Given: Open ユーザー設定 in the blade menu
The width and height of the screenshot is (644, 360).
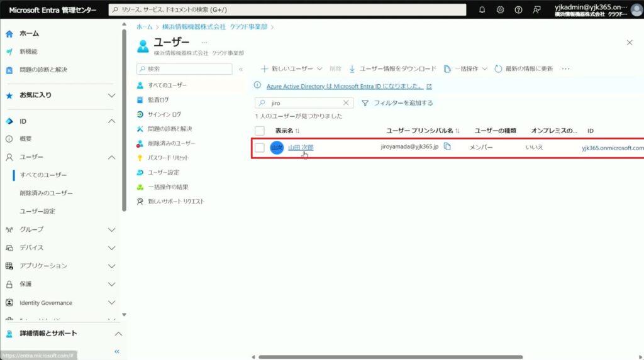Looking at the screenshot, I should [x=164, y=172].
